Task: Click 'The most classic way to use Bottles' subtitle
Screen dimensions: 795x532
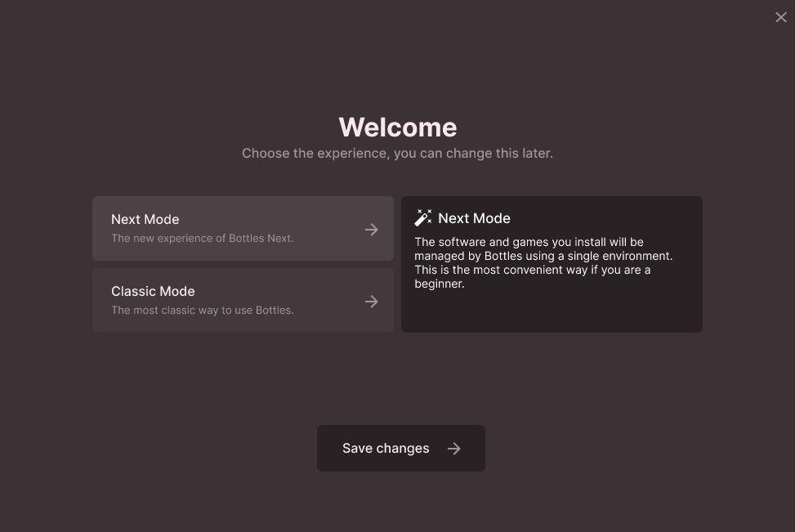Action: [202, 310]
